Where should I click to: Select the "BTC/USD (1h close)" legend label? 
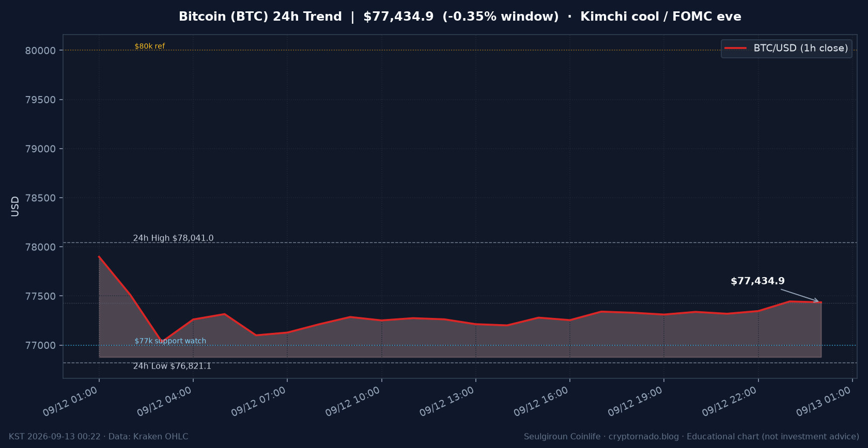(x=801, y=48)
